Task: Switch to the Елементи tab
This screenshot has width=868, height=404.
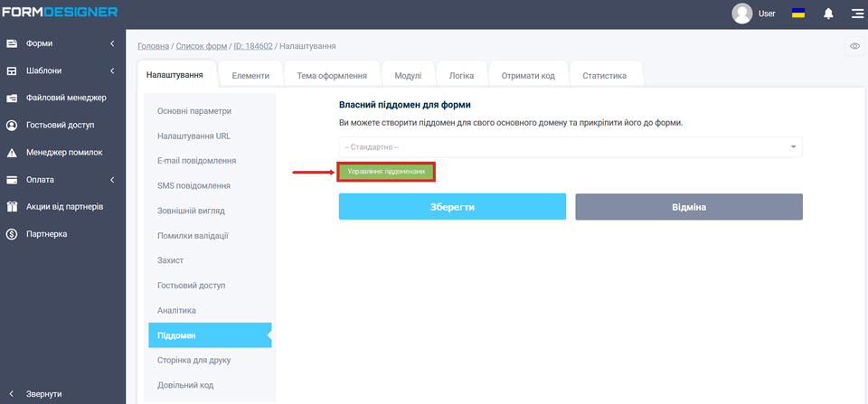Action: point(250,76)
